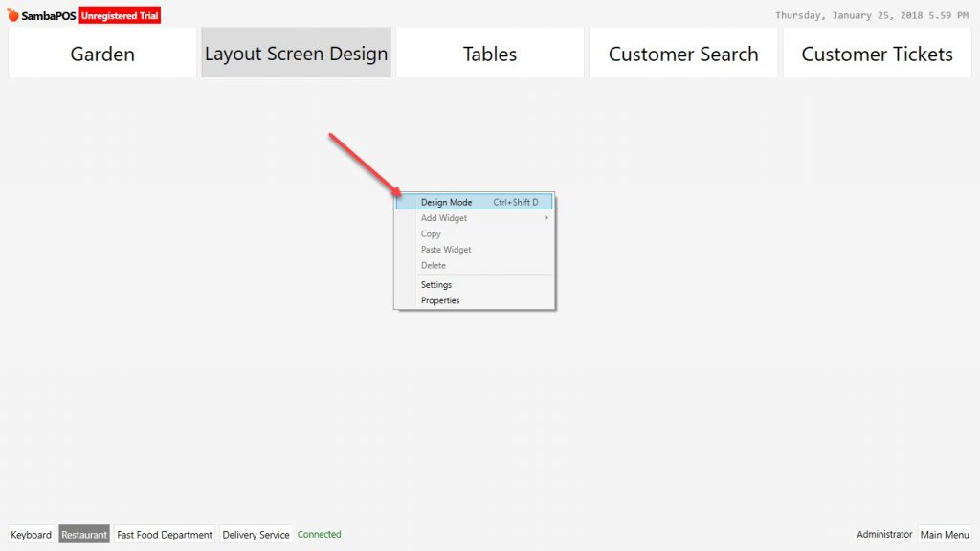Viewport: 980px width, 551px height.
Task: Switch to Delivery Service department
Action: tap(256, 534)
